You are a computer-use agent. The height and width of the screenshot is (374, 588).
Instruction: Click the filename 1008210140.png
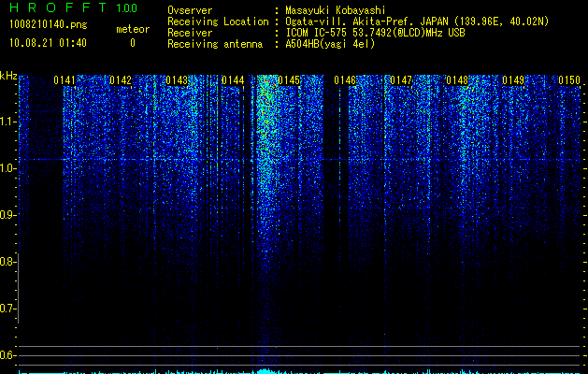[x=49, y=24]
